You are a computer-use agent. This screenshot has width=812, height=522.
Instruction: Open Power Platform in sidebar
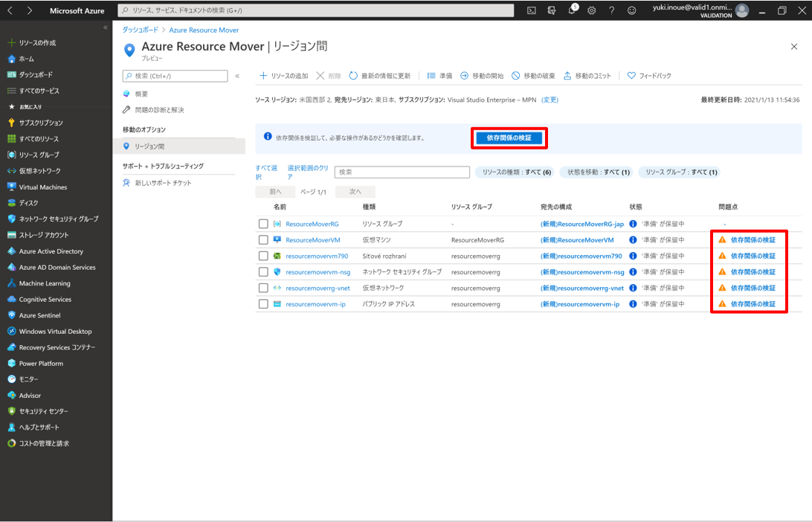(x=36, y=364)
